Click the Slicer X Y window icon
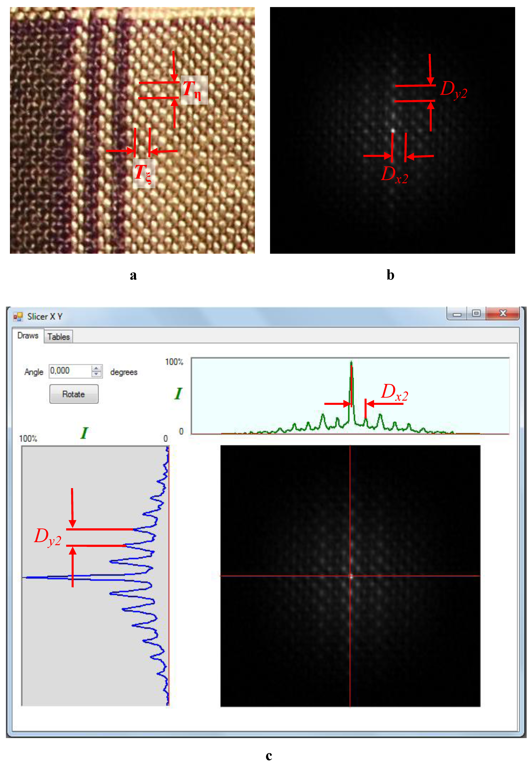The height and width of the screenshot is (763, 532). pos(18,316)
